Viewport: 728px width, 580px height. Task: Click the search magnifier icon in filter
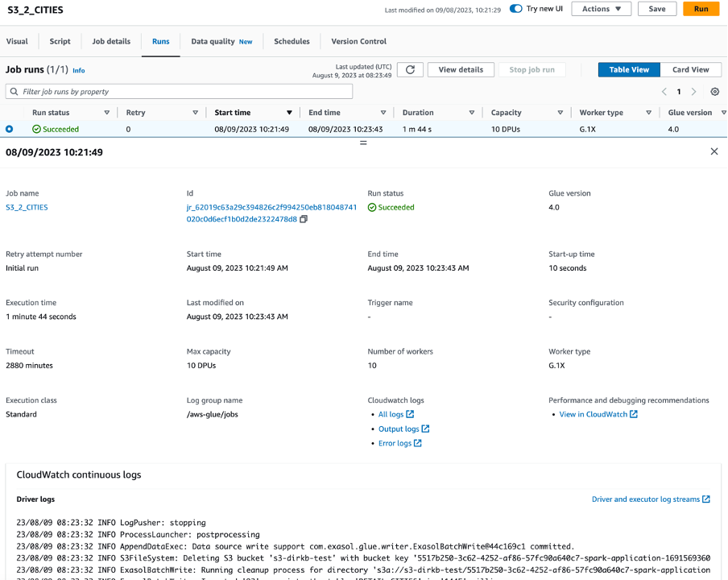coord(14,92)
